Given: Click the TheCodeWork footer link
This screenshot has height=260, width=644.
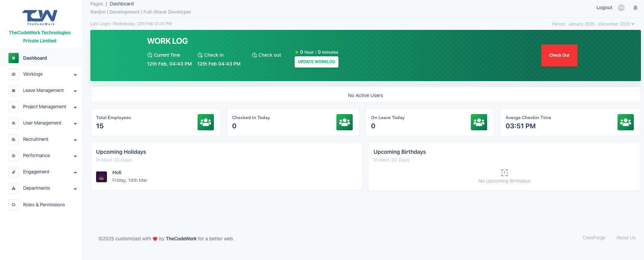Looking at the screenshot, I should 181,239.
